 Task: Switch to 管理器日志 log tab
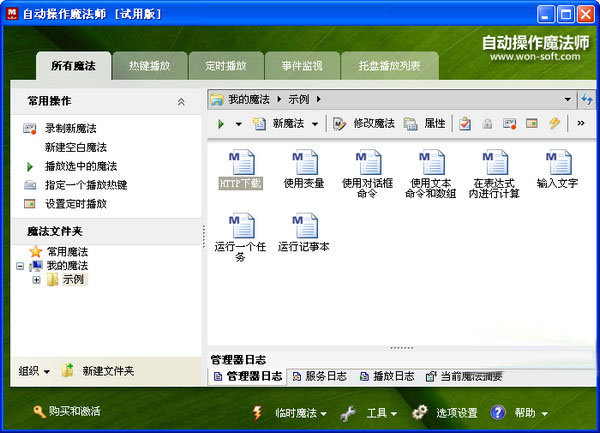[x=248, y=376]
